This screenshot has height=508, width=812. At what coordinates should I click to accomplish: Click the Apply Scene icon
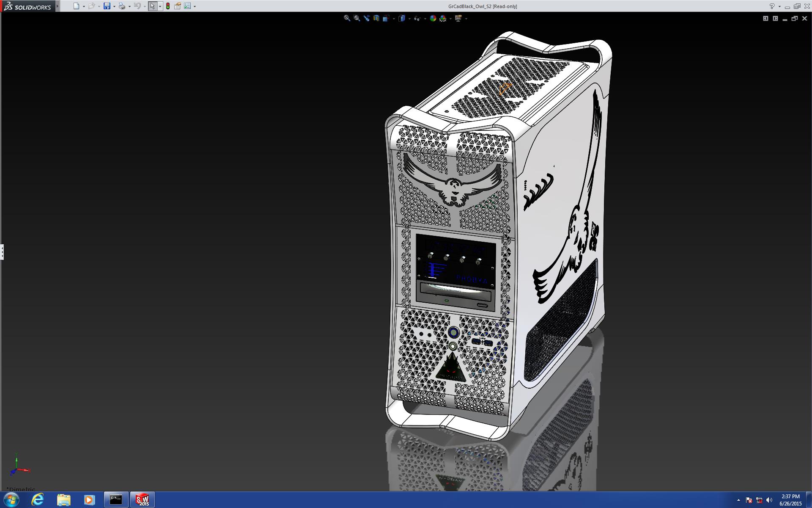[443, 18]
